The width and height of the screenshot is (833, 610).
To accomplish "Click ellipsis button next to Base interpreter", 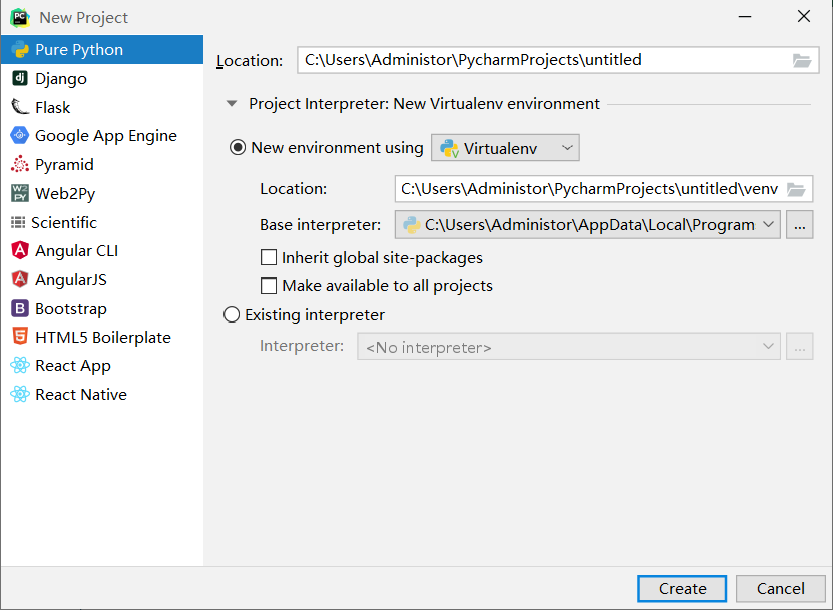I will (x=800, y=225).
